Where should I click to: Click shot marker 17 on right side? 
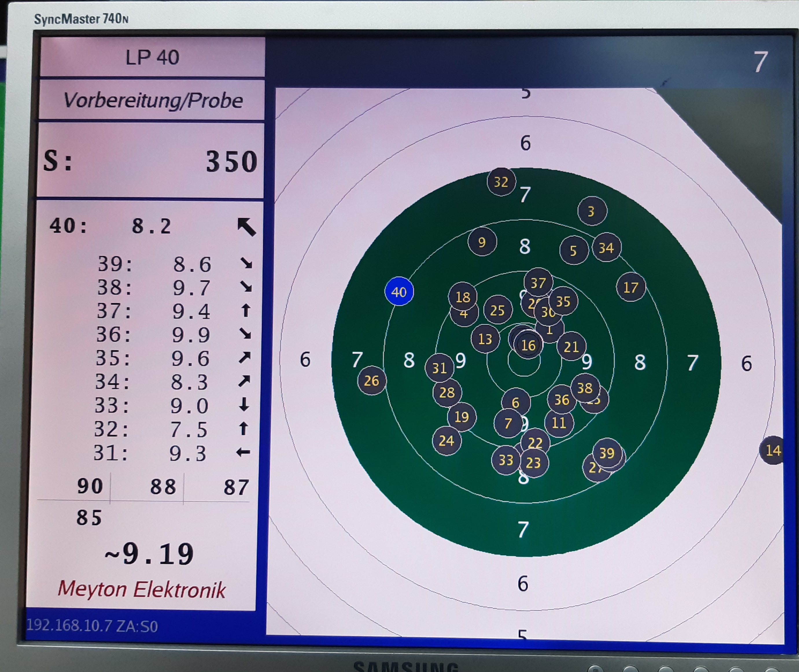click(x=630, y=287)
